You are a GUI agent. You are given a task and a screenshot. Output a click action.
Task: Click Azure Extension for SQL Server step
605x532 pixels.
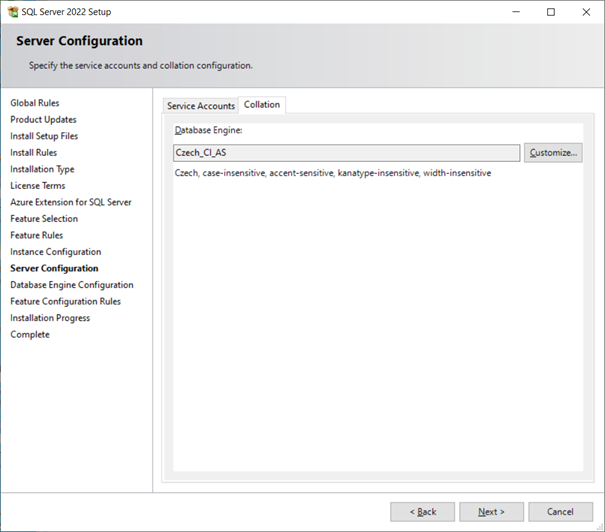coord(71,202)
